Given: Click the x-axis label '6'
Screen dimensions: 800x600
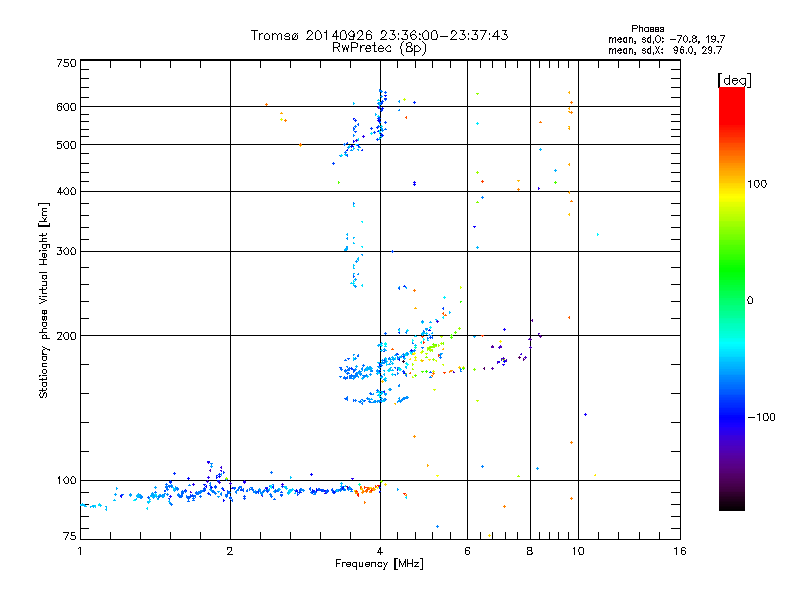Looking at the screenshot, I should (467, 551).
